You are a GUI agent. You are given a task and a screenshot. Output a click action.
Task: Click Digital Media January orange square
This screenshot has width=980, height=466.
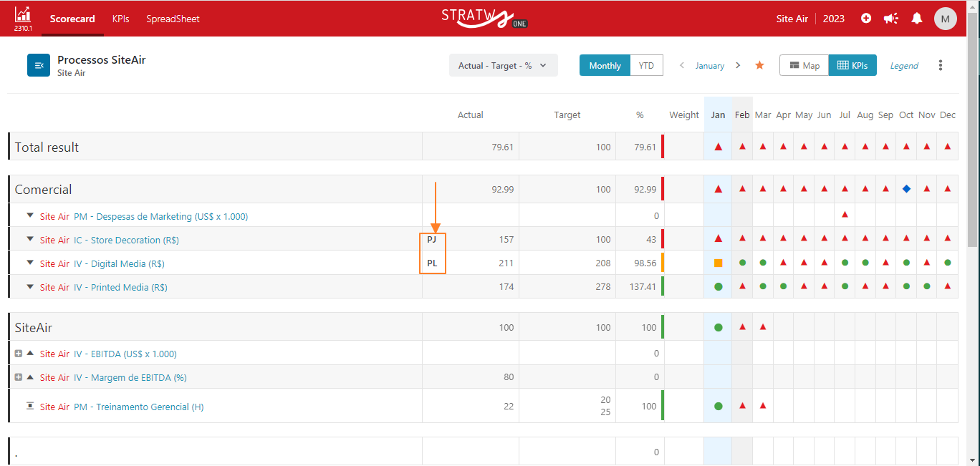point(718,263)
